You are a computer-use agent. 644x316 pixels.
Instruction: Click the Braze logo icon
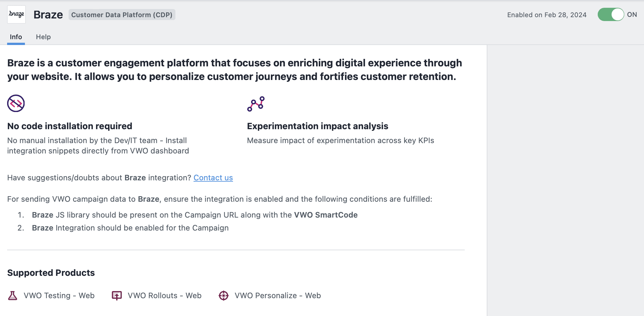click(17, 15)
